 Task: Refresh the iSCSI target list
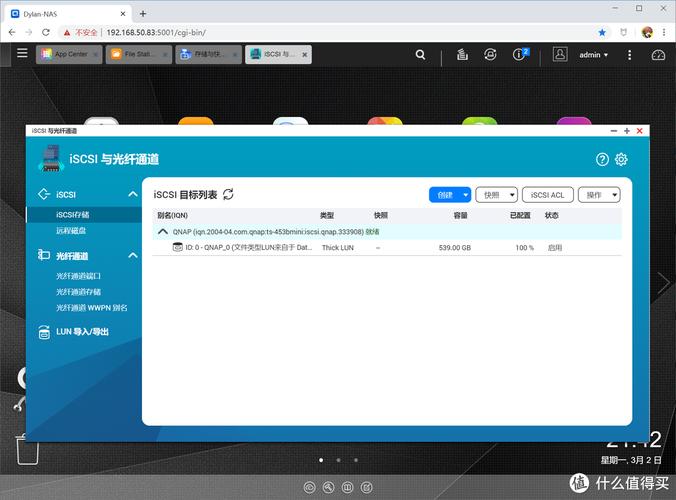[x=228, y=195]
